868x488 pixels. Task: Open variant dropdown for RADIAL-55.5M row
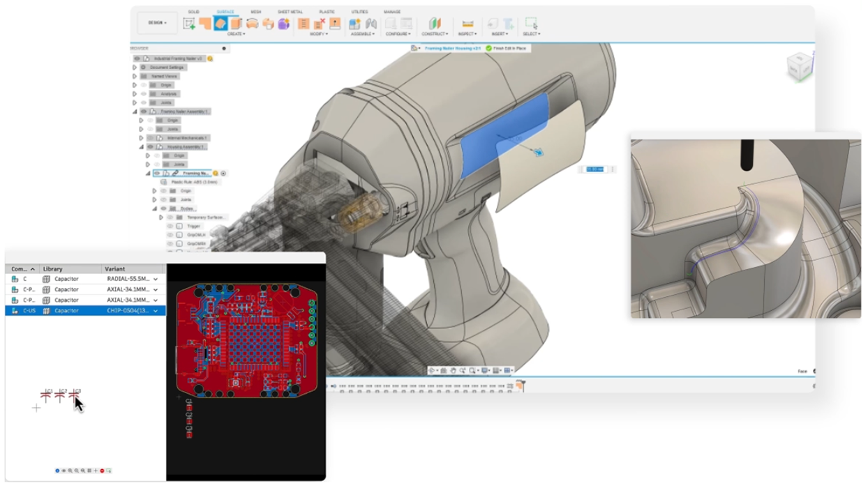coord(156,279)
